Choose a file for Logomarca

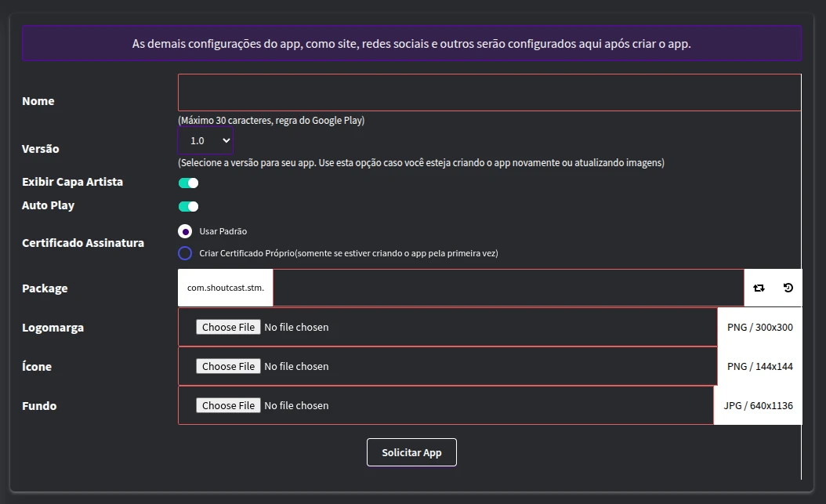227,327
